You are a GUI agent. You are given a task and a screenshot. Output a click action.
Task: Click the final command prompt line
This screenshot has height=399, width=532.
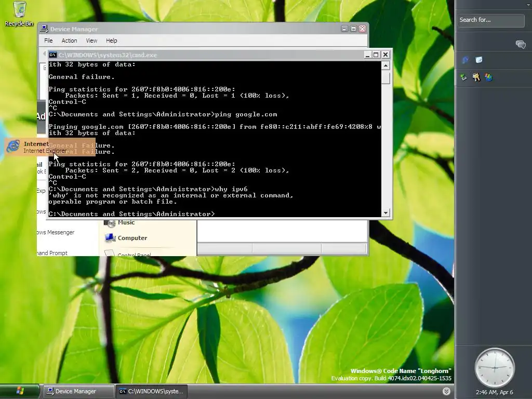point(131,214)
